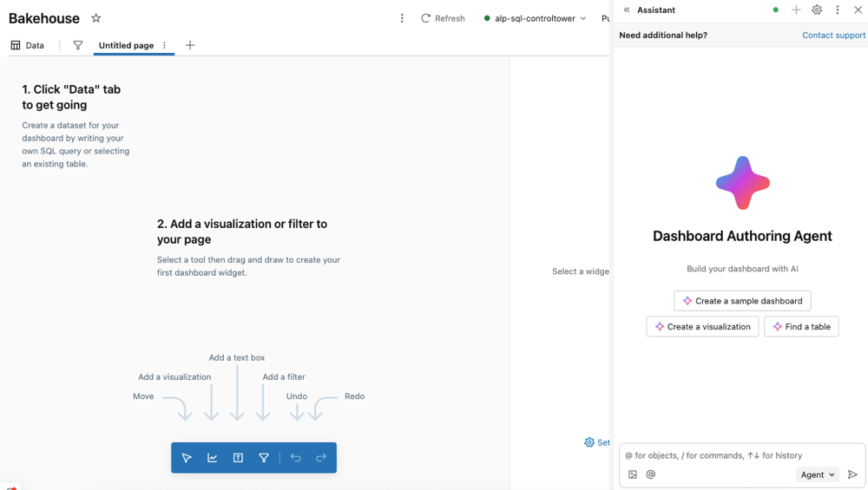Add a new page with plus icon
This screenshot has height=490, width=868.
coord(190,45)
